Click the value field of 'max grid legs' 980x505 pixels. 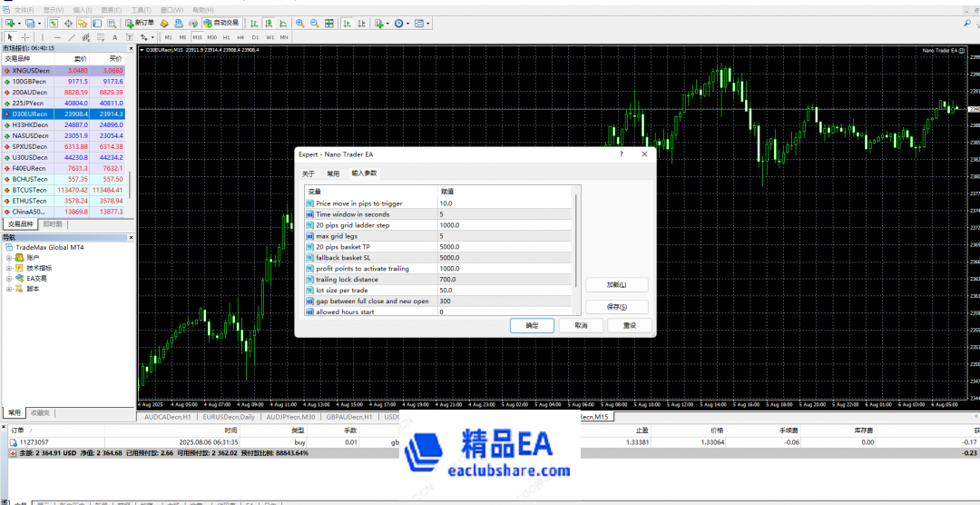point(504,236)
